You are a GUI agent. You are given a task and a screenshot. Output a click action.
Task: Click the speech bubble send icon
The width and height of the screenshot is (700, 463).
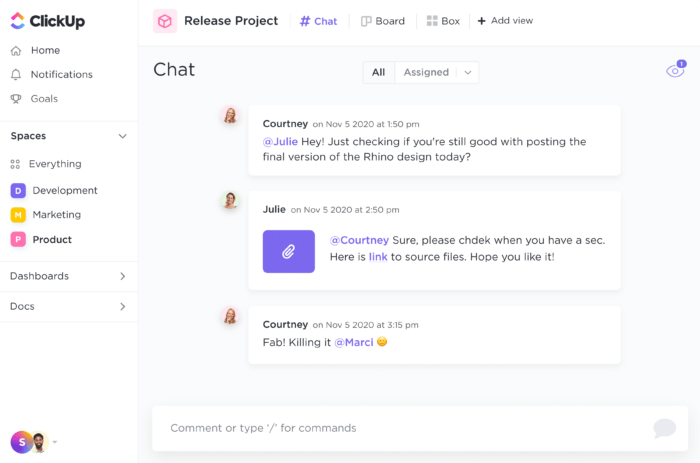(664, 428)
